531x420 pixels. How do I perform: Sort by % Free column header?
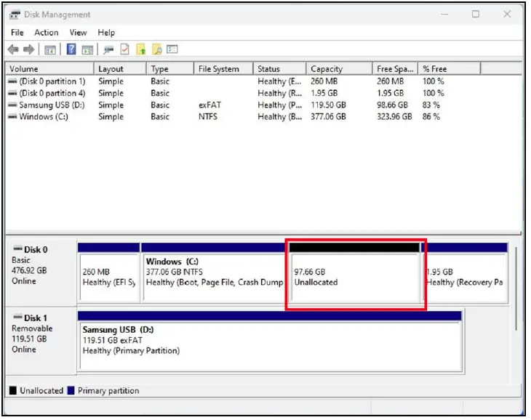(x=450, y=68)
